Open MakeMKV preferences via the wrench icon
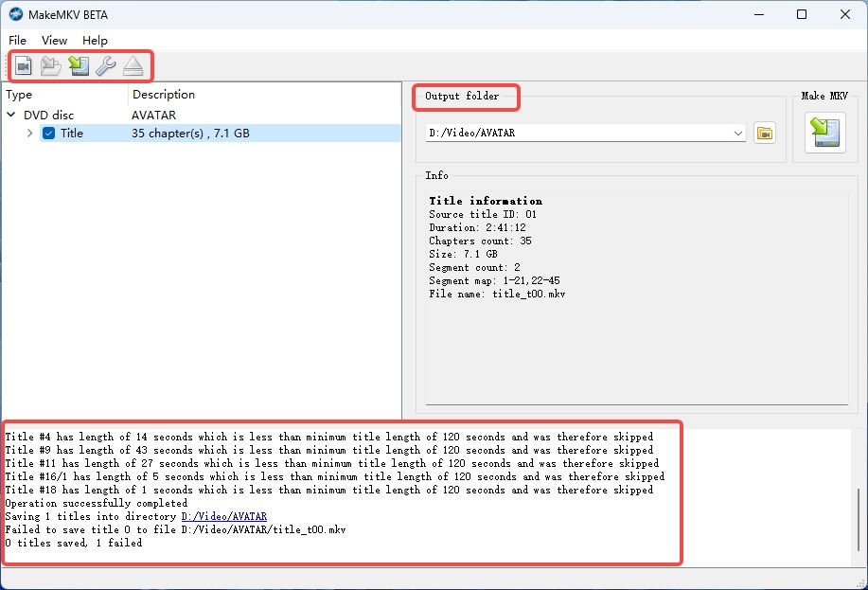Image resolution: width=868 pixels, height=590 pixels. pyautogui.click(x=106, y=65)
